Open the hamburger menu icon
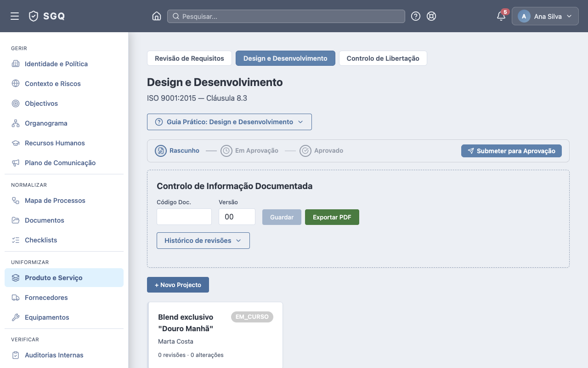Viewport: 588px width, 368px height. click(x=15, y=16)
